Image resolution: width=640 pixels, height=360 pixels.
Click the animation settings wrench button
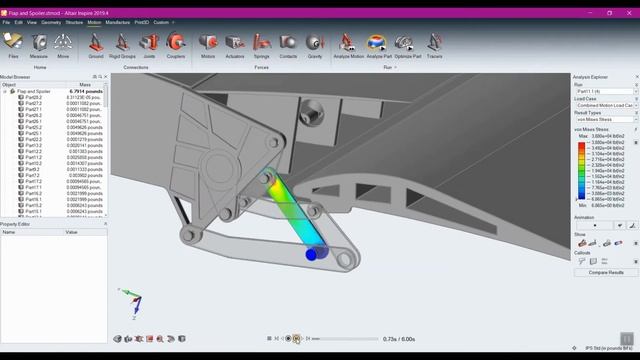632,225
